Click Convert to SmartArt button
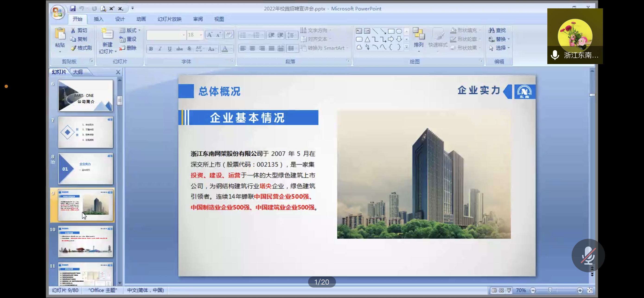644x298 pixels. point(324,48)
